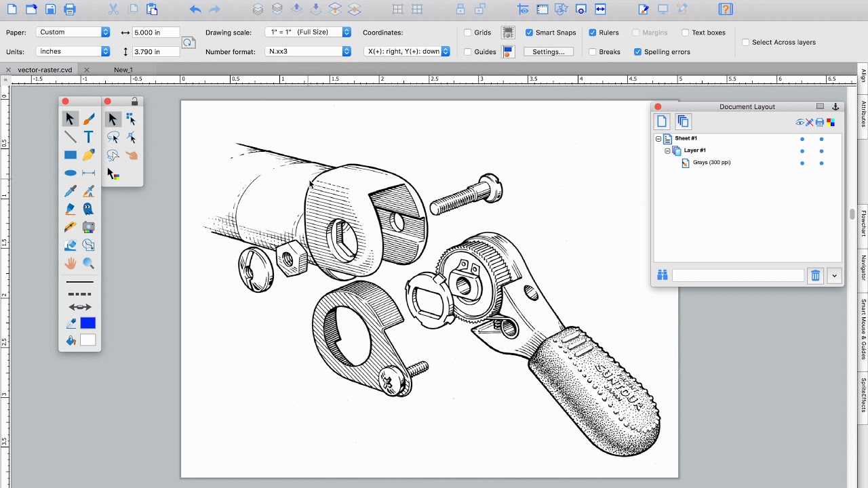The width and height of the screenshot is (868, 488).
Task: Click the Undo arrow icon
Action: [195, 9]
